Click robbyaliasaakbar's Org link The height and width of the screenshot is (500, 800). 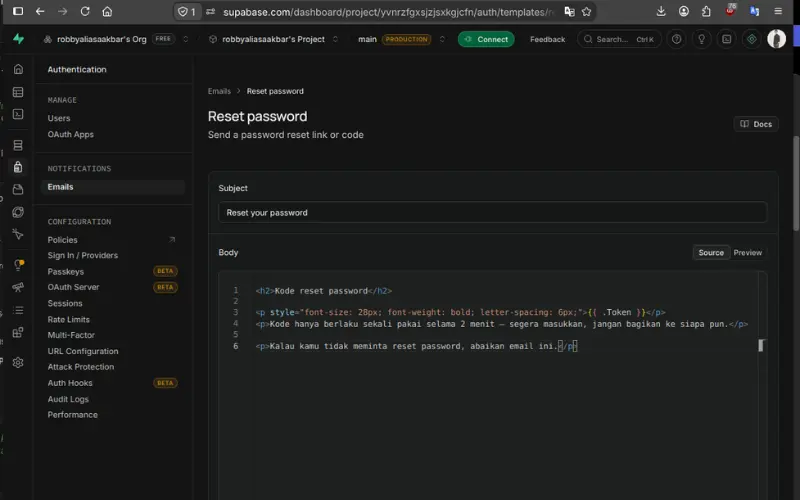pyautogui.click(x=102, y=39)
